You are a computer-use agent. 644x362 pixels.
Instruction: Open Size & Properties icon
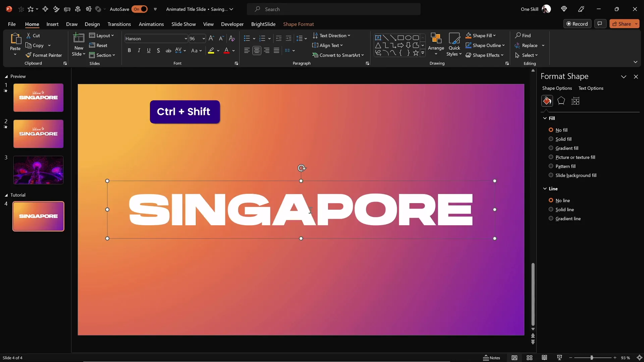point(575,101)
